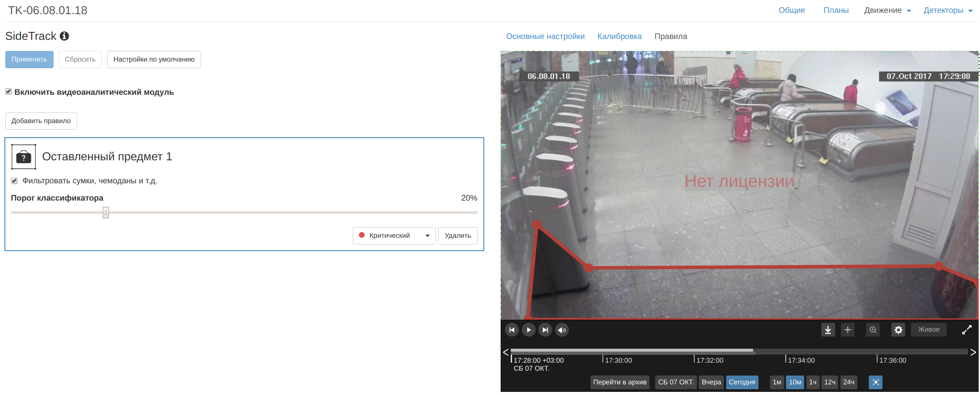Set timeline scale to 1ч
Image resolution: width=980 pixels, height=395 pixels.
coord(813,382)
